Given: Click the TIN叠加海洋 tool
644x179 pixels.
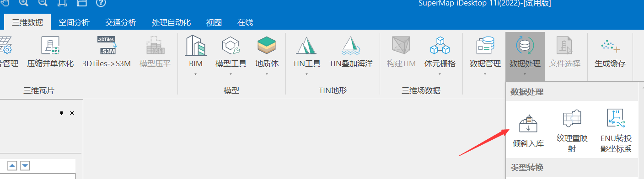Looking at the screenshot, I should (351, 53).
